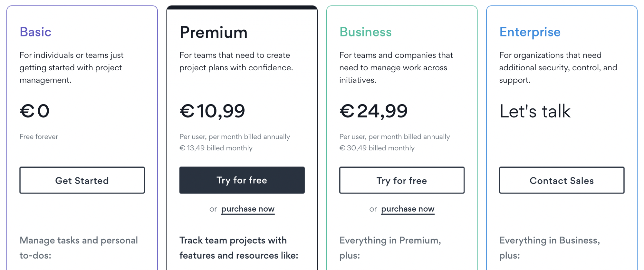Select the Enterprise plan heading
This screenshot has width=644, height=270.
530,32
